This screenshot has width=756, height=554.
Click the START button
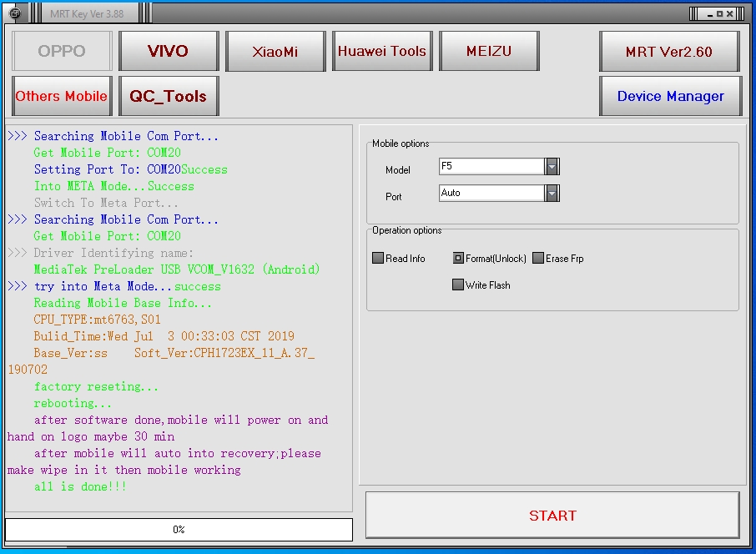[x=552, y=516]
